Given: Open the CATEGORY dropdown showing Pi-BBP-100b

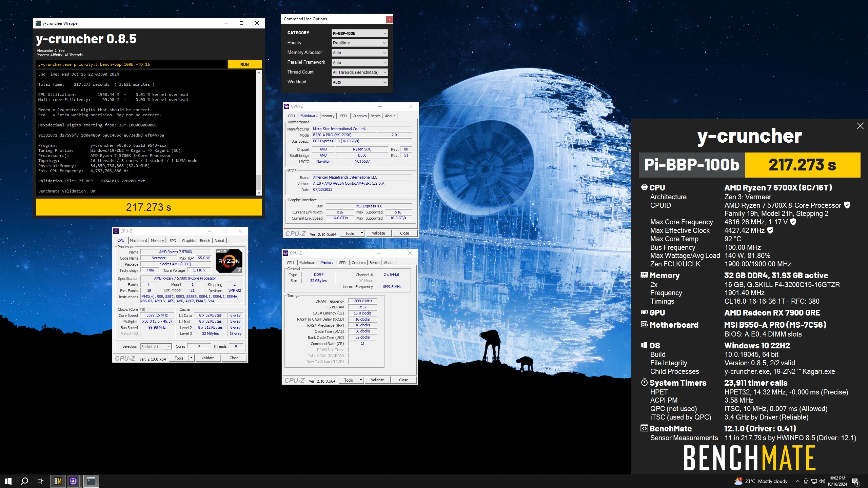Looking at the screenshot, I should (x=359, y=33).
